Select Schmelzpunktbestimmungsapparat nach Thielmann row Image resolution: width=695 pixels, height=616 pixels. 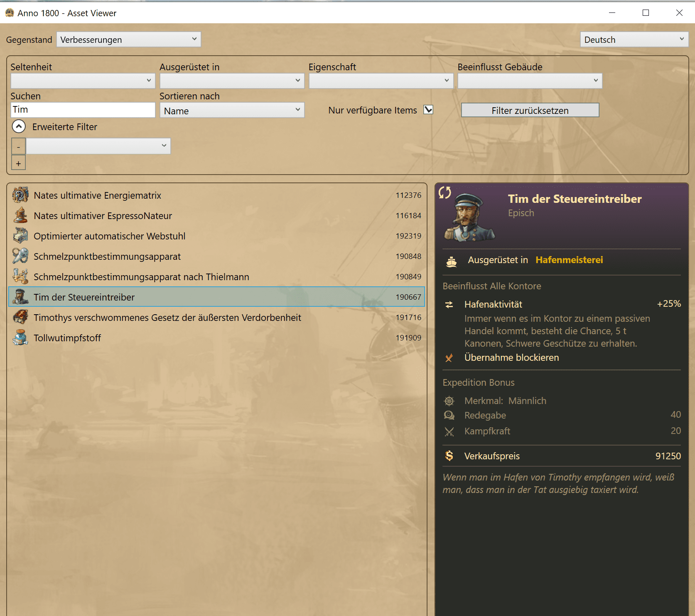click(x=216, y=276)
